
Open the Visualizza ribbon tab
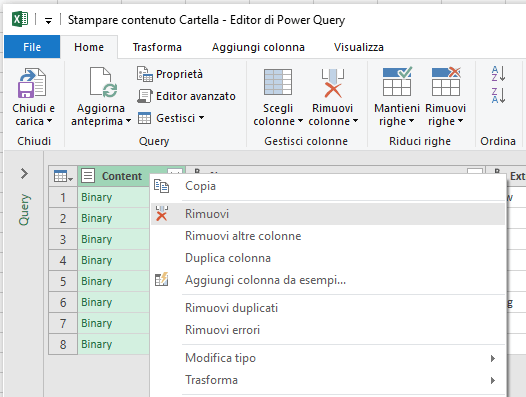pos(359,47)
